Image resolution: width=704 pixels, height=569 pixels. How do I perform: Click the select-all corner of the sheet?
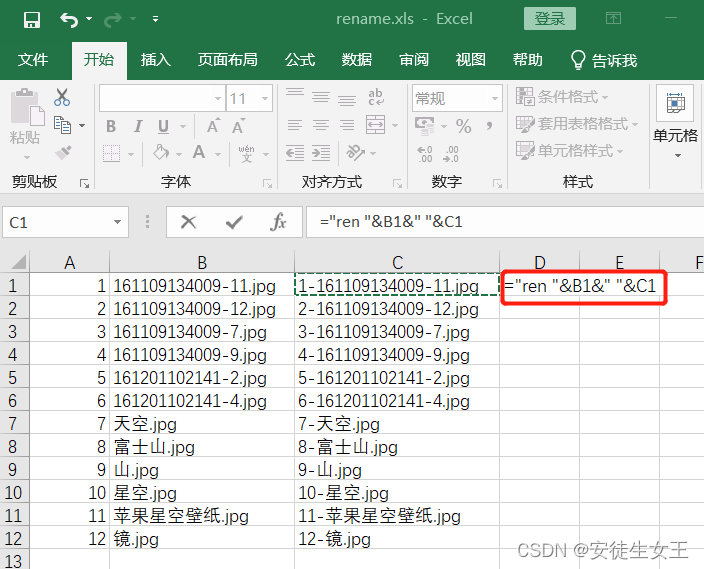tap(17, 262)
